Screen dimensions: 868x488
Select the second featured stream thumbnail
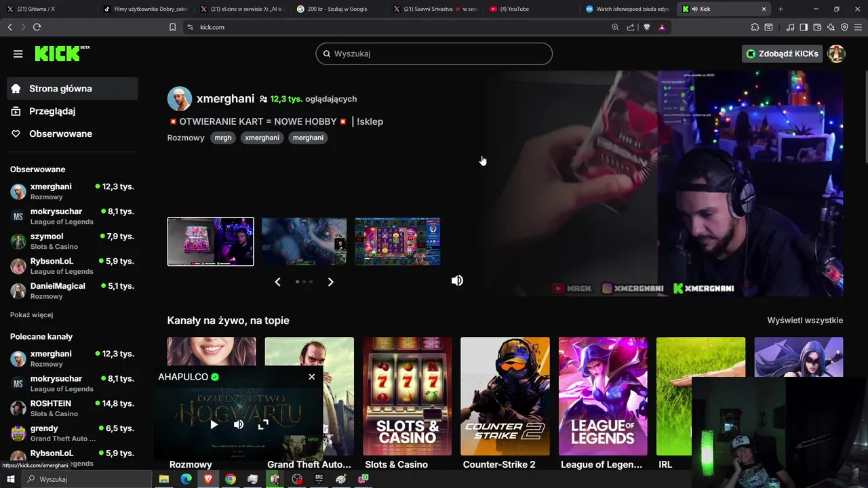coord(304,241)
